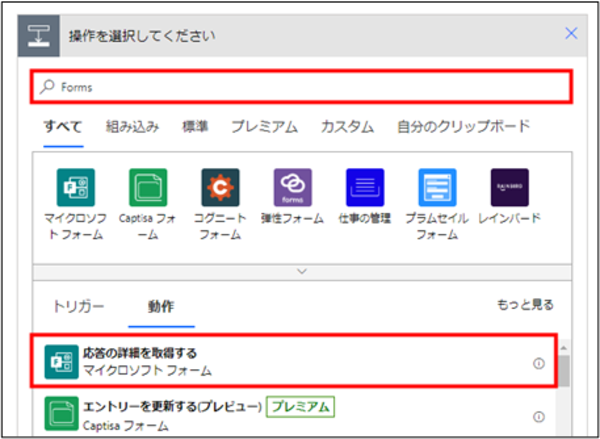Select the エントリーを更新する(プレビュー) action

294,416
